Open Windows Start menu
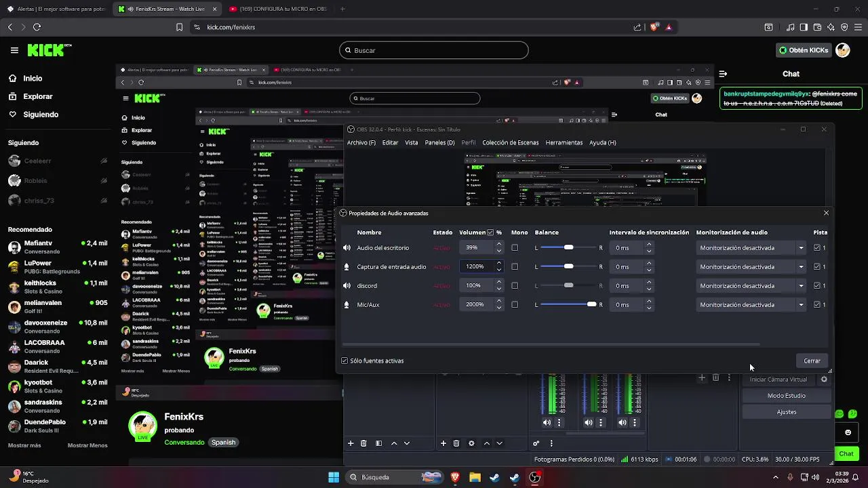 pyautogui.click(x=334, y=477)
